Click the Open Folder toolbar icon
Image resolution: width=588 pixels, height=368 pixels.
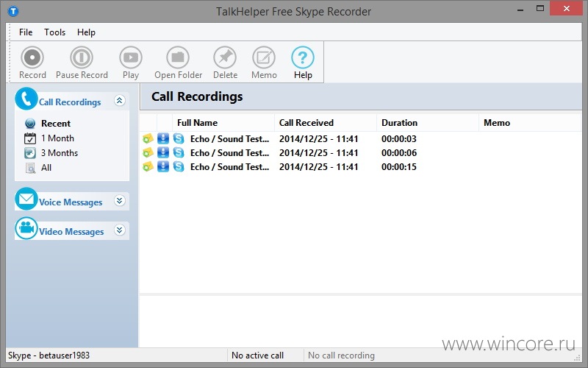coord(178,57)
